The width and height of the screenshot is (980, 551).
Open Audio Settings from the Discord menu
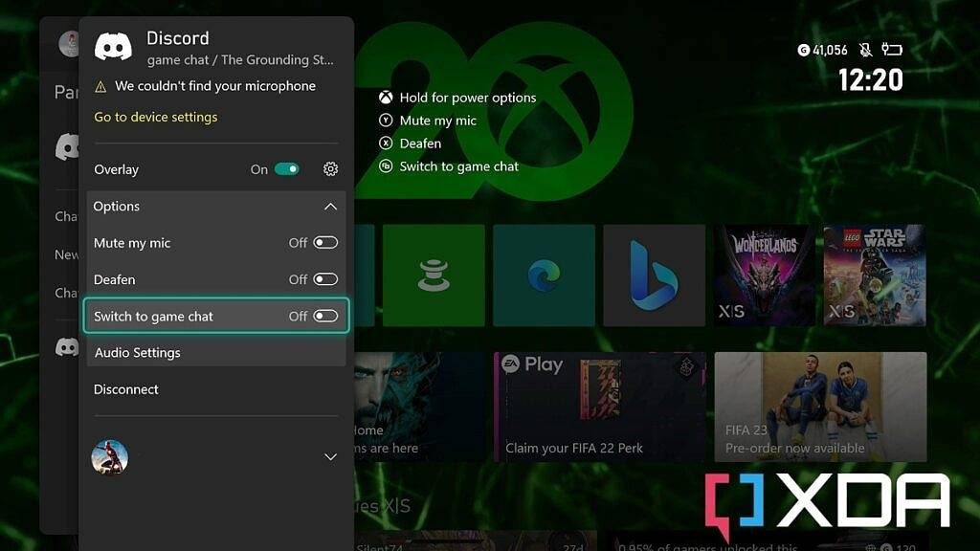139,352
